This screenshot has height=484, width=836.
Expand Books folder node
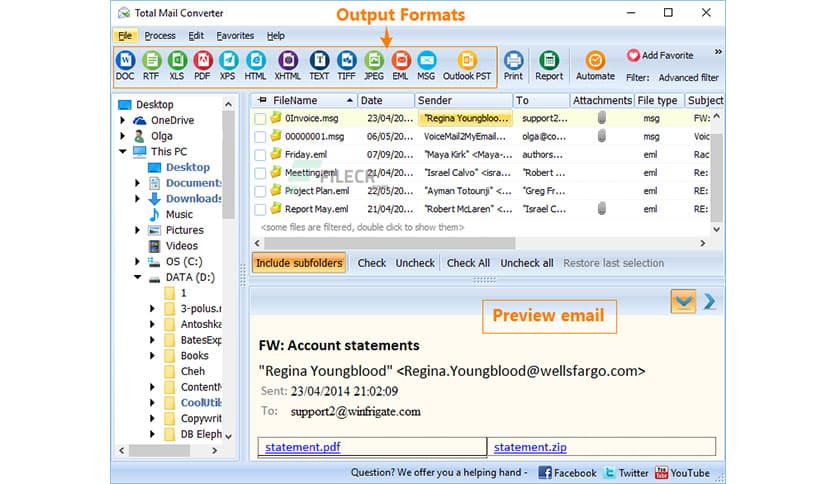(x=152, y=356)
